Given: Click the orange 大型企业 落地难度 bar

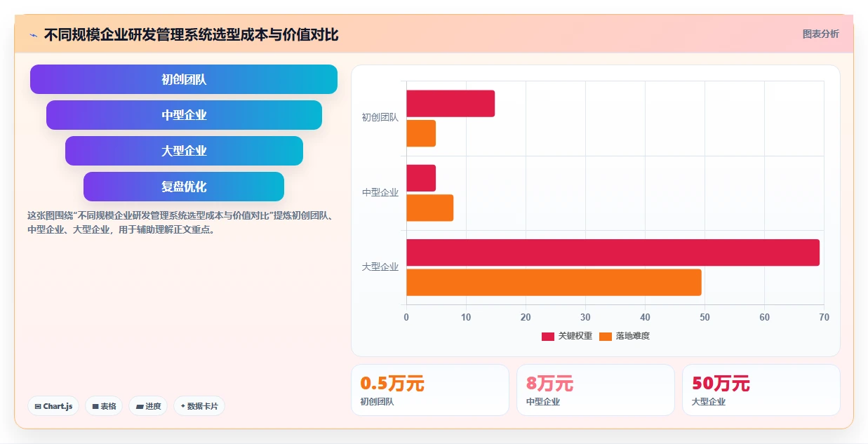Looking at the screenshot, I should click(554, 282).
